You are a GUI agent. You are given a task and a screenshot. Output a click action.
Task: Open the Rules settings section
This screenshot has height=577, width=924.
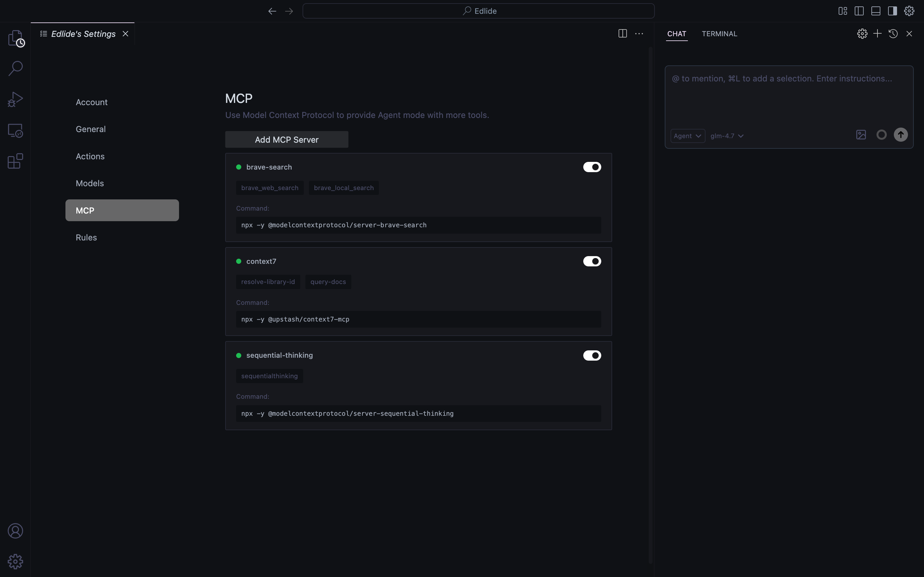tap(86, 237)
